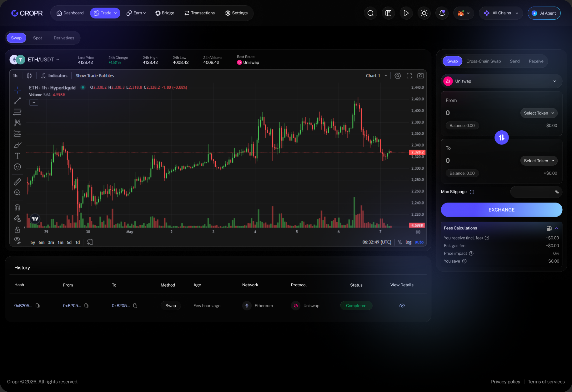572x392 pixels.
Task: Toggle Show Trade Bubbles
Action: click(95, 76)
